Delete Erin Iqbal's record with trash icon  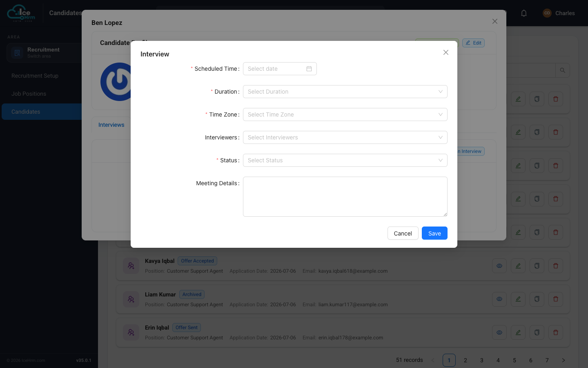pyautogui.click(x=556, y=332)
